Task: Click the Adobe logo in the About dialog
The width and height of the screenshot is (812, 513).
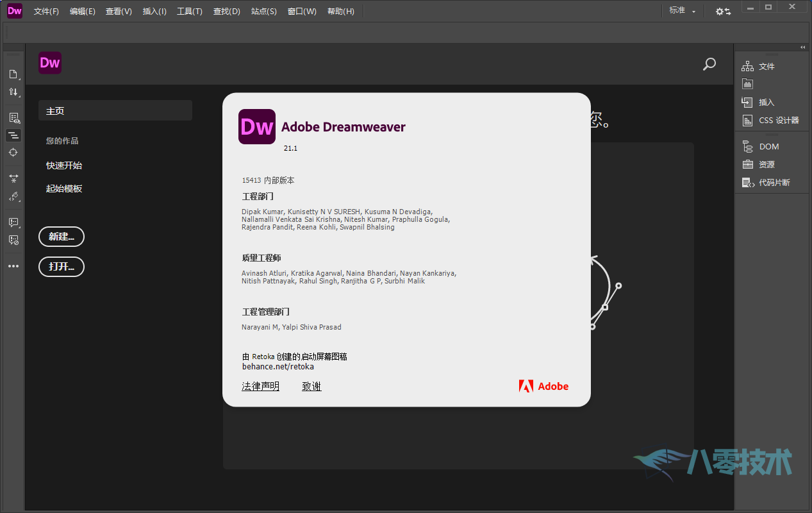Action: coord(543,386)
